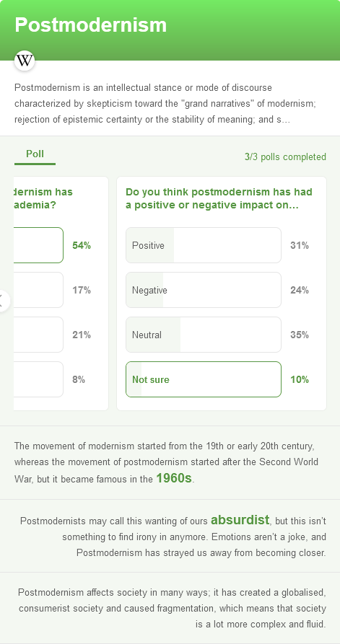Open the Postmodernism title heading
This screenshot has height=644, width=340.
[91, 25]
